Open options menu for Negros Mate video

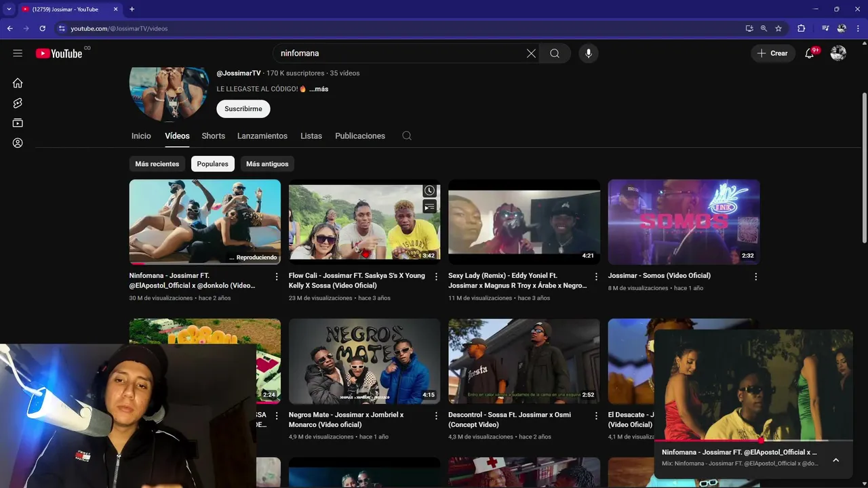[436, 415]
